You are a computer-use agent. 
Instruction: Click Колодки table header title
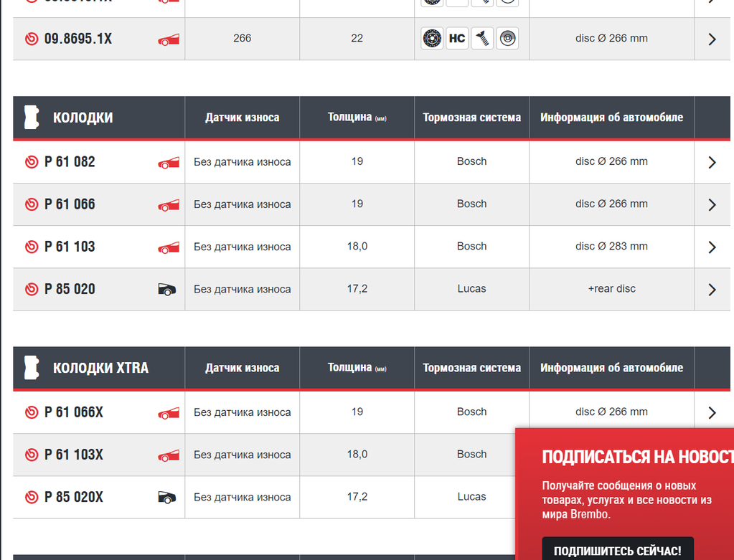tap(83, 118)
